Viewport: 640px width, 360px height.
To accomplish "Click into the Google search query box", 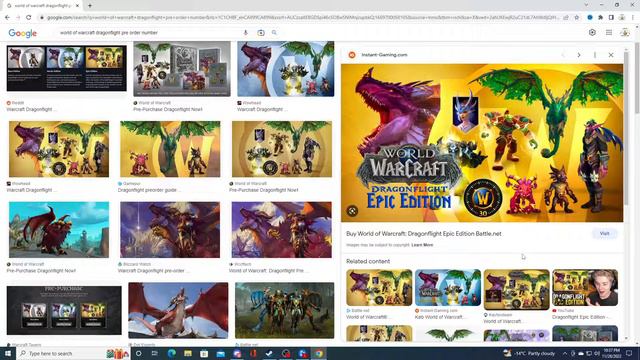I will [149, 32].
